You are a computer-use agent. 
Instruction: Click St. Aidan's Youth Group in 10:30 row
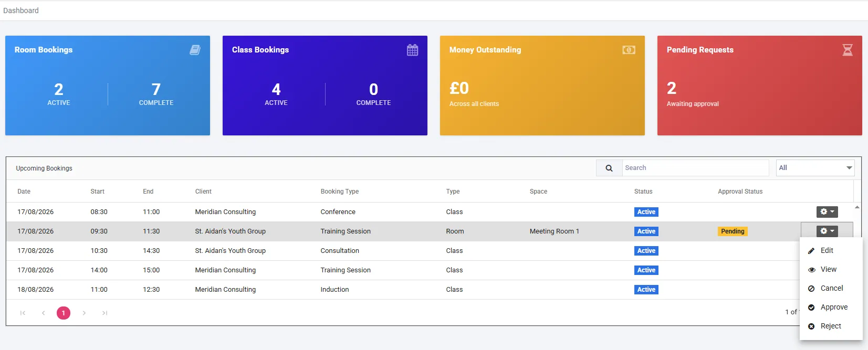point(230,251)
